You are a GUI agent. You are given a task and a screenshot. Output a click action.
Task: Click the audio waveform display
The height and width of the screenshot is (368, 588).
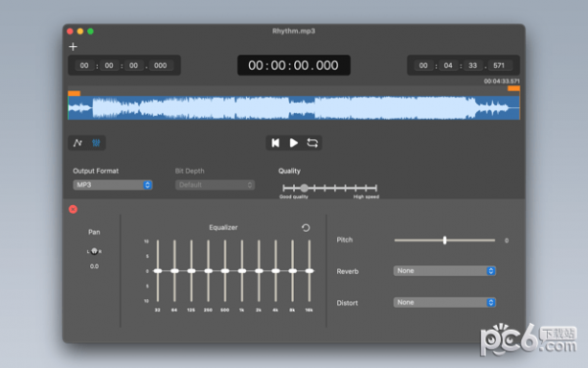click(x=294, y=108)
